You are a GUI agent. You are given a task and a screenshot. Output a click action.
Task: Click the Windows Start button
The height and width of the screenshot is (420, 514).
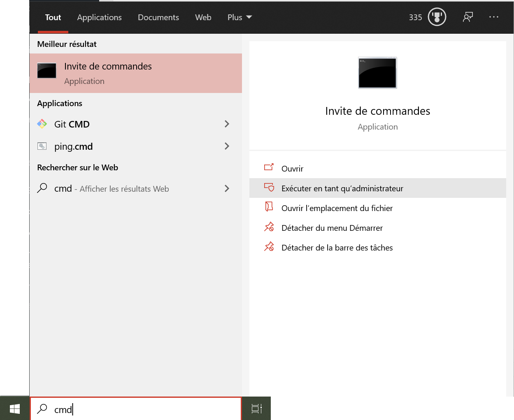(15, 408)
